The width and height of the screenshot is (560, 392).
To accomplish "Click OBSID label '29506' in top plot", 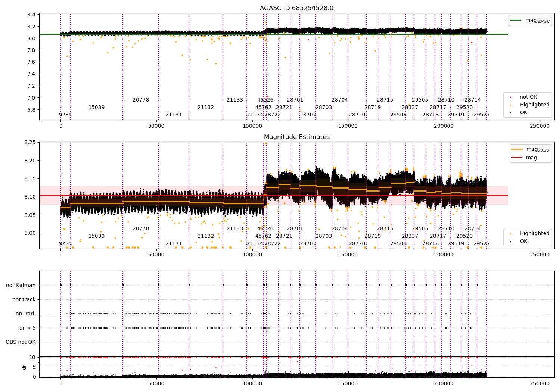I will tap(398, 115).
